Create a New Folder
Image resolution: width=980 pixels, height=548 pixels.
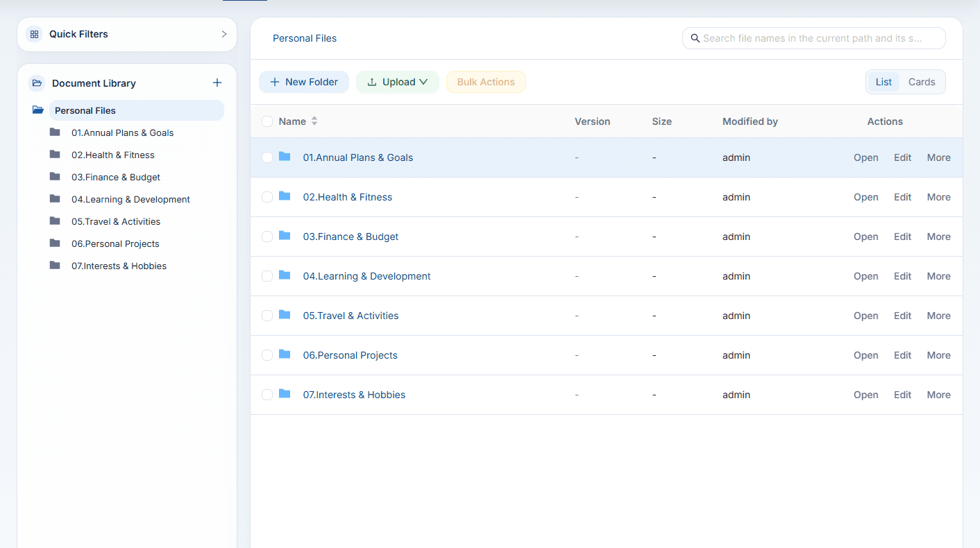pyautogui.click(x=304, y=82)
